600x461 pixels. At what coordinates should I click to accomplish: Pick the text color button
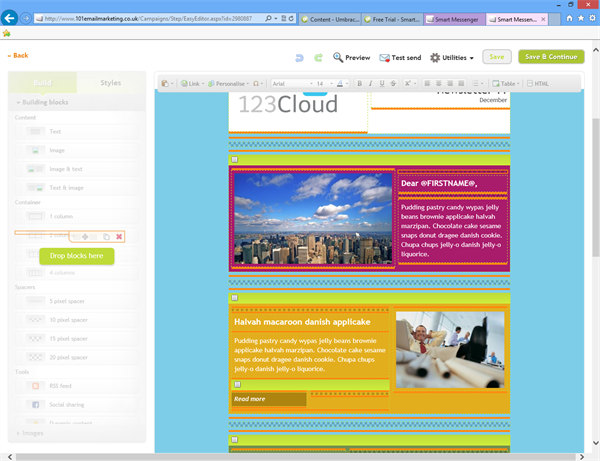(x=342, y=83)
